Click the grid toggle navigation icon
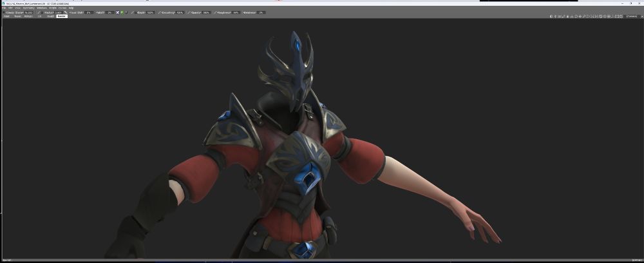644x263 pixels. (x=609, y=17)
